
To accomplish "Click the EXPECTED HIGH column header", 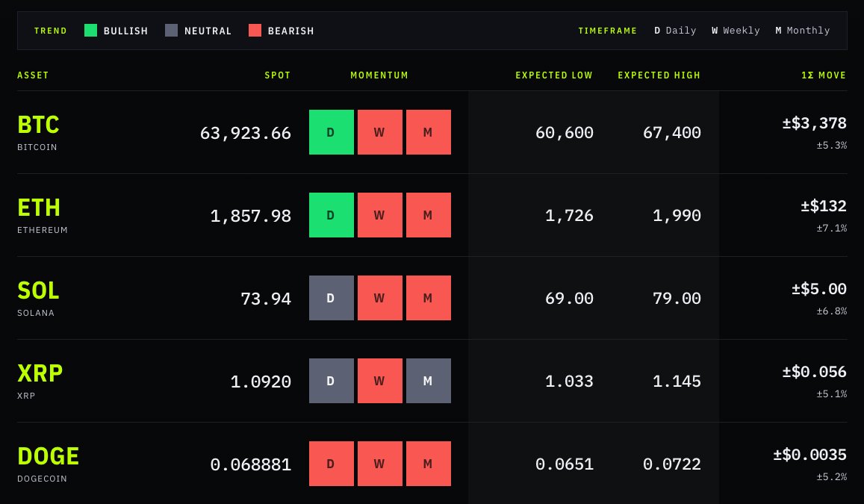I will 659,75.
